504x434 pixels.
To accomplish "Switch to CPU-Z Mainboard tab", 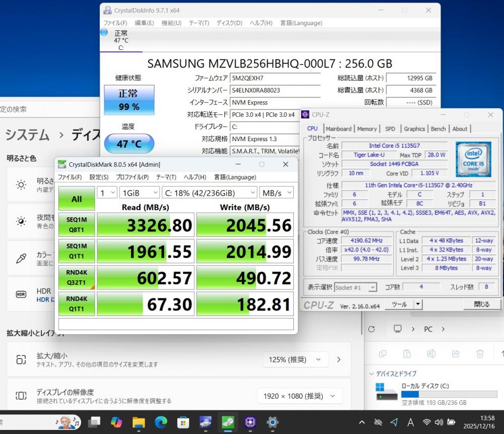I will pos(339,129).
